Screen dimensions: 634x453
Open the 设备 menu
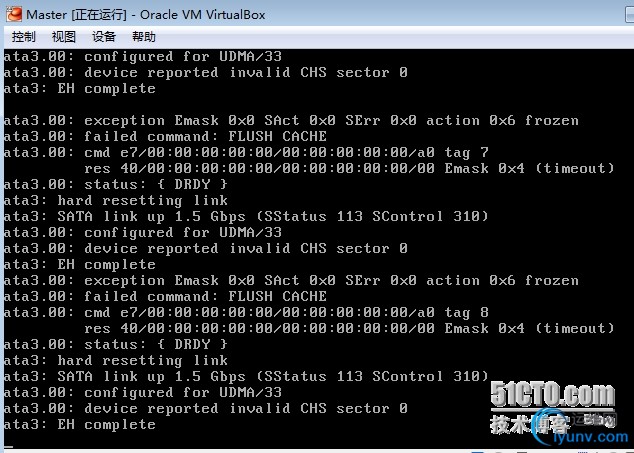coord(104,37)
